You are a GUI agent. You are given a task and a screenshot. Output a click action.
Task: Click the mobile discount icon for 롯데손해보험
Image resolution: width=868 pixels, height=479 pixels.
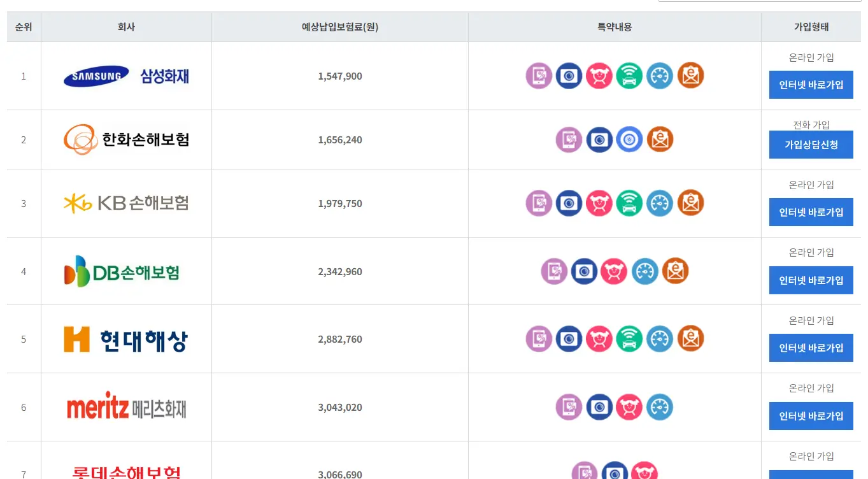click(x=584, y=472)
